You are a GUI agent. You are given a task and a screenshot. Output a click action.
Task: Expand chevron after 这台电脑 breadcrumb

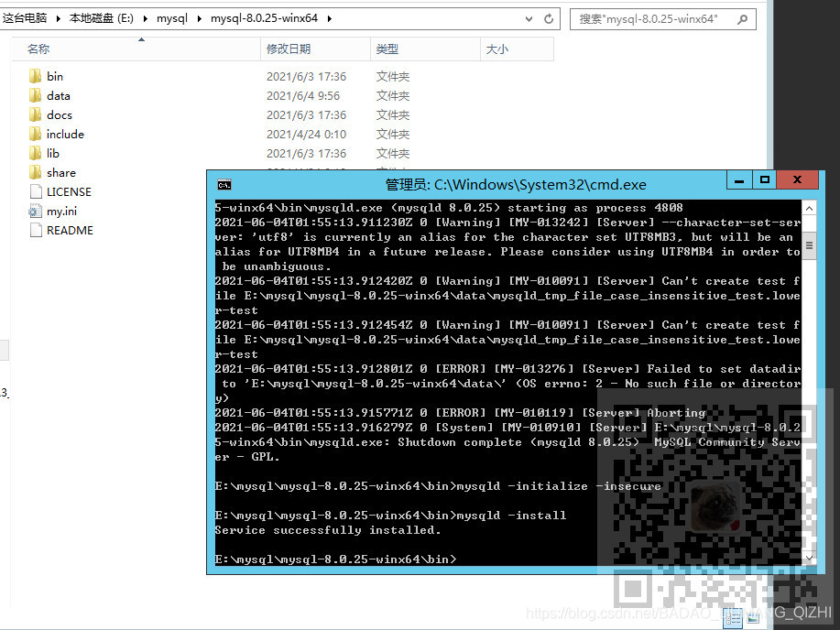click(x=58, y=18)
